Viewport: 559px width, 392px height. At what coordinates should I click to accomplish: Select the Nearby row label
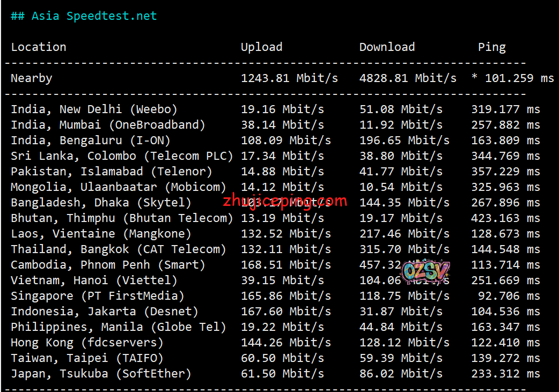[32, 78]
